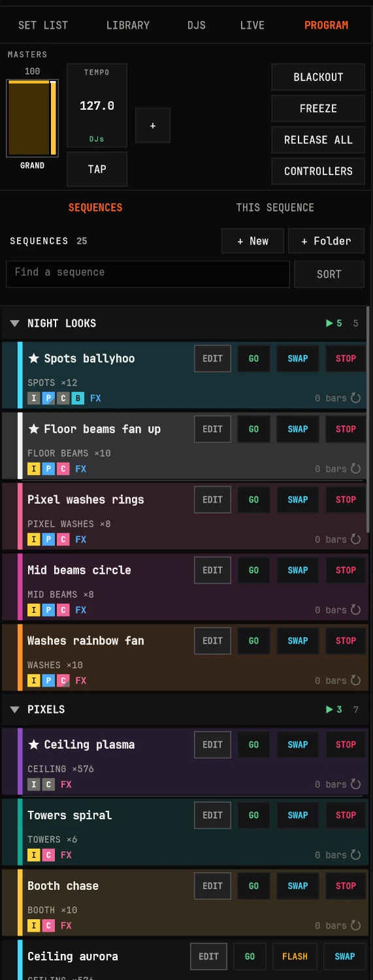Viewport: 373px width, 980px height.
Task: Click the GRAND master fader
Action: 32,118
